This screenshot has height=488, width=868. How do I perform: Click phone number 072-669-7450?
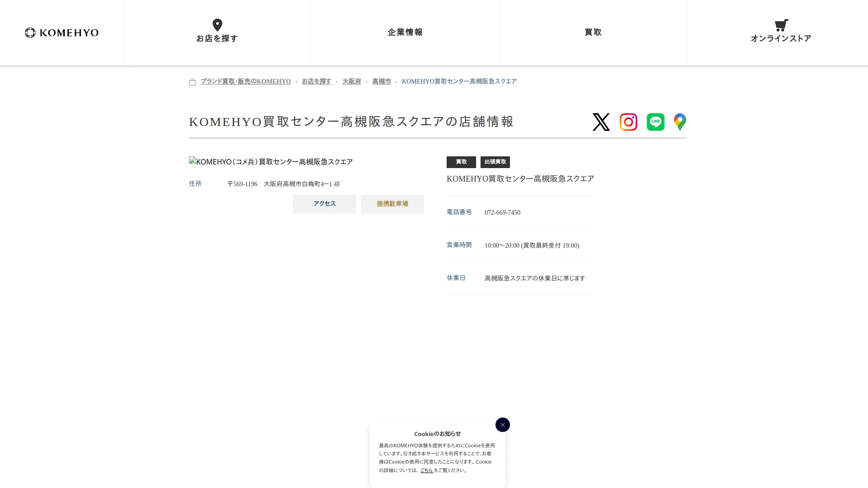click(502, 213)
